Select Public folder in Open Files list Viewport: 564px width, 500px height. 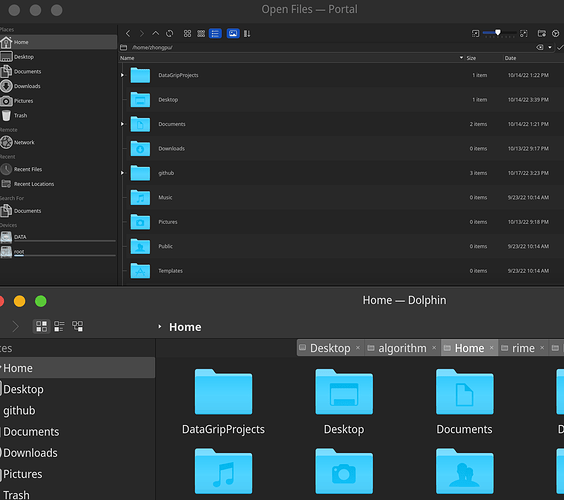point(165,246)
